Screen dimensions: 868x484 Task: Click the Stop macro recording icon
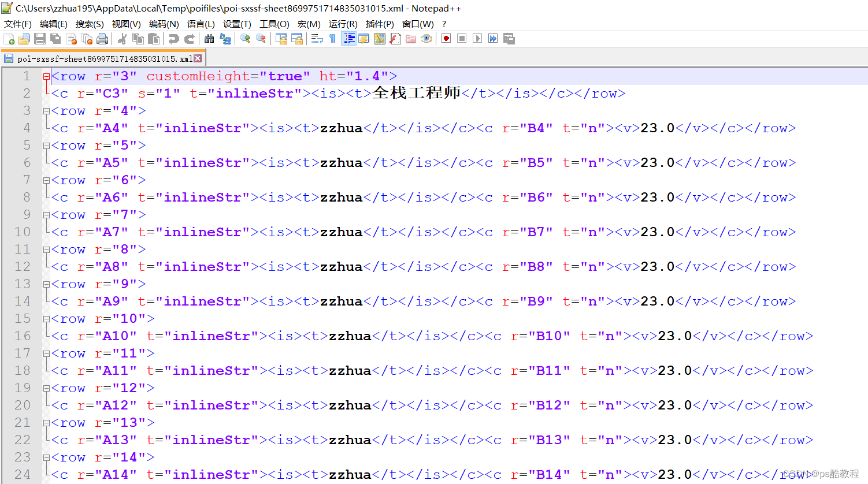click(462, 39)
